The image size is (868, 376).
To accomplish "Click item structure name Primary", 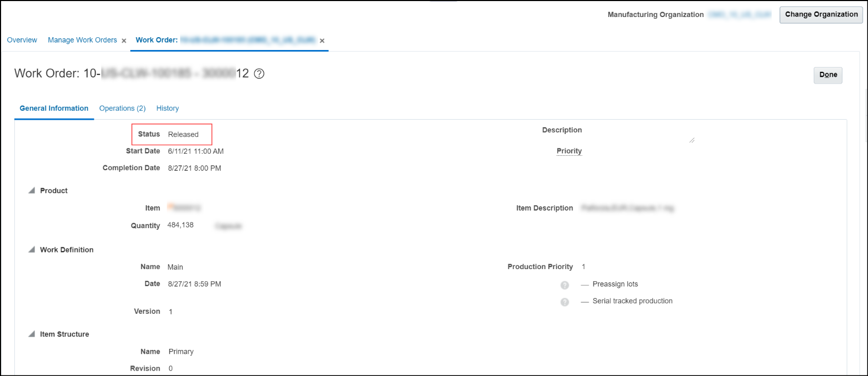I will click(181, 352).
